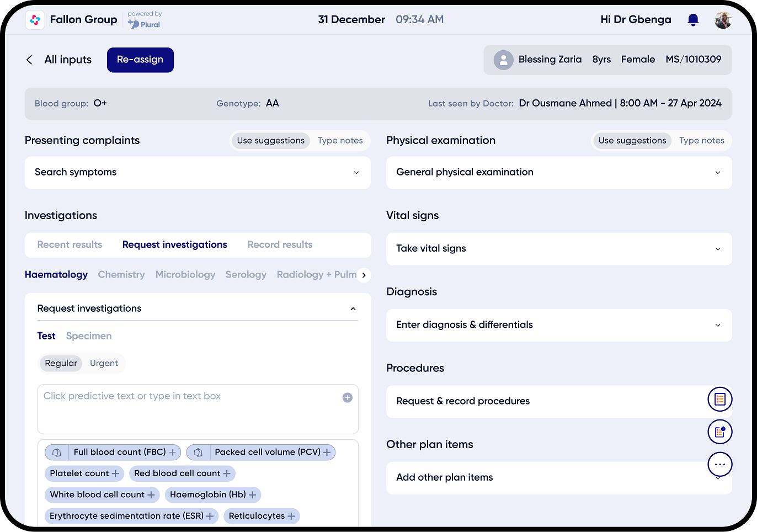Open the profile avatar picture
This screenshot has width=757, height=532.
723,19
